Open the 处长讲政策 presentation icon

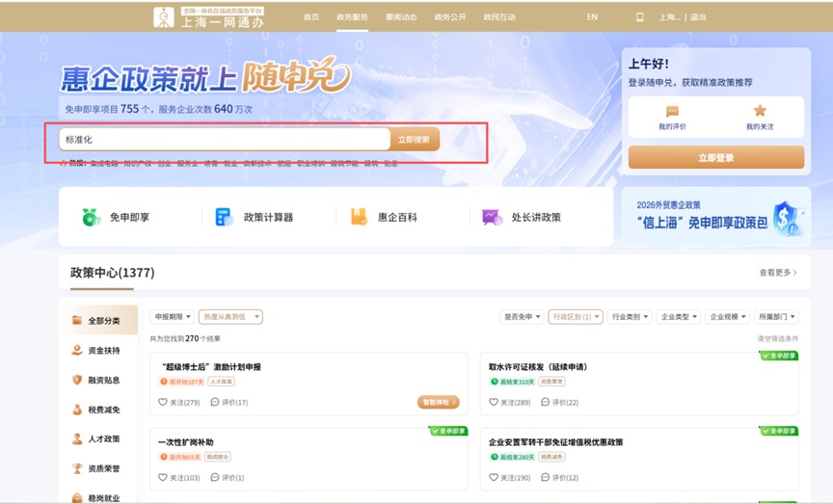492,218
